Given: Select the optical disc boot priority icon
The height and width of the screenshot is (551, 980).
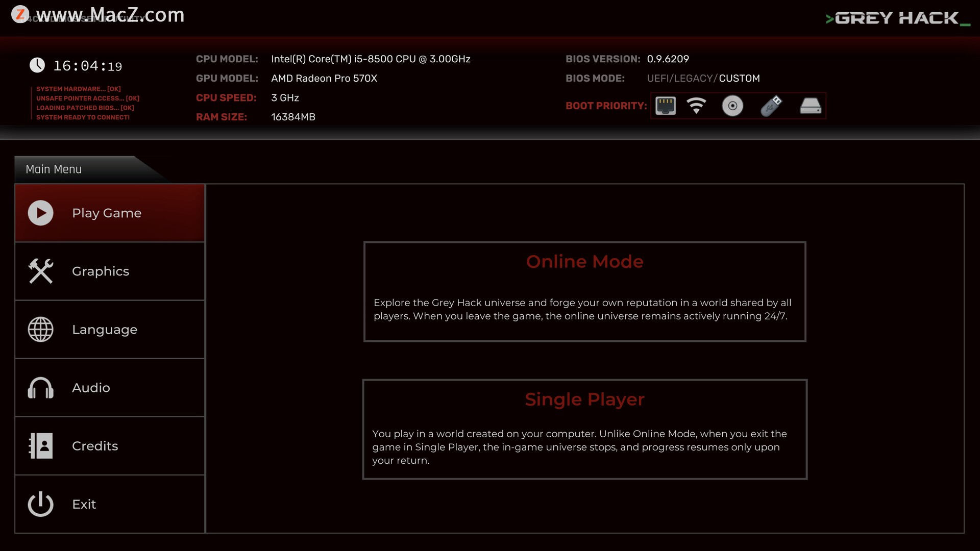Looking at the screenshot, I should click(732, 106).
